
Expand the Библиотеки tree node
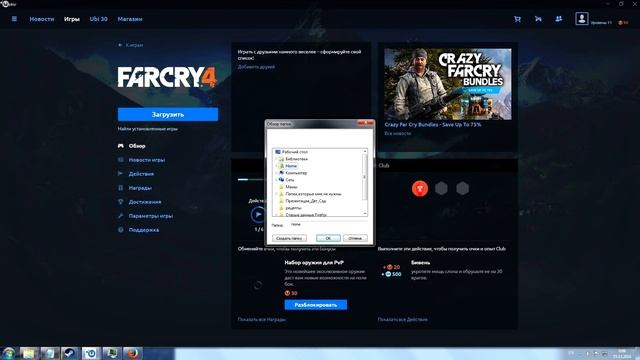[276, 159]
